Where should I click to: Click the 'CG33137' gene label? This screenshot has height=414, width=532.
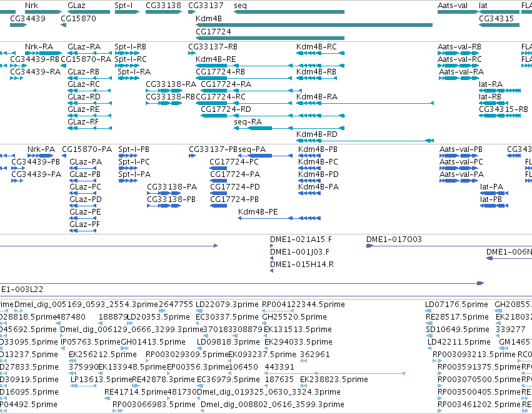[x=206, y=6]
